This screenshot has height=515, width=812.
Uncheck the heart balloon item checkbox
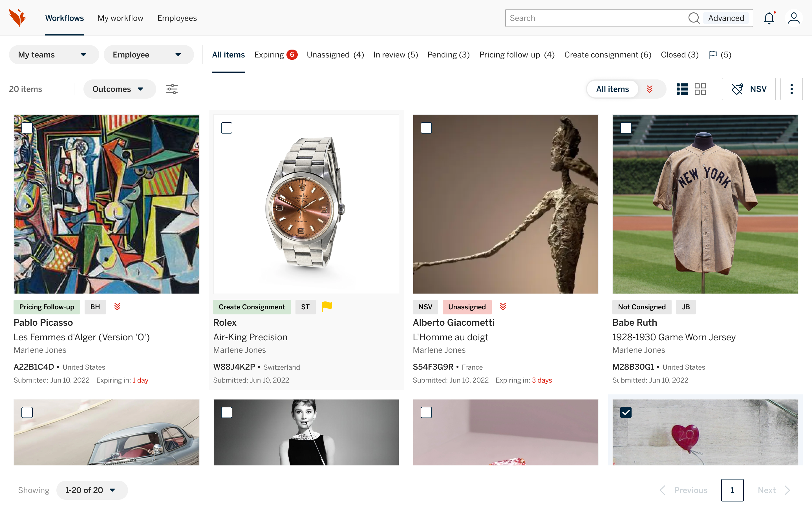tap(626, 412)
